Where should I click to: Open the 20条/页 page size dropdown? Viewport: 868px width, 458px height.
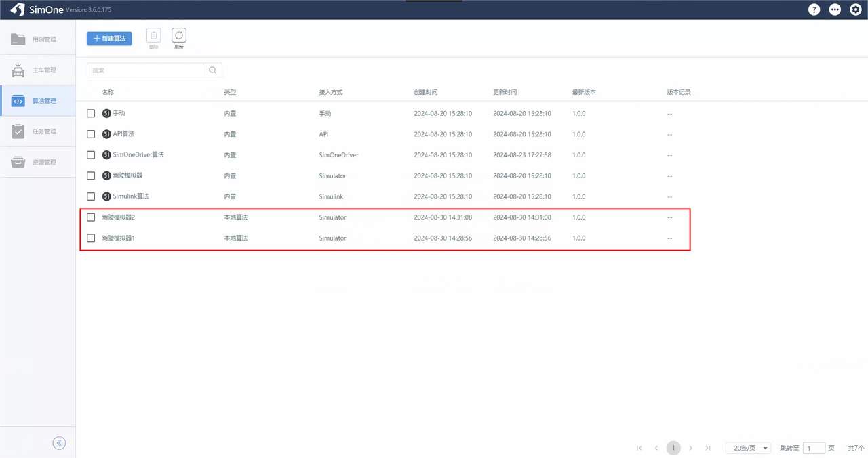click(749, 448)
